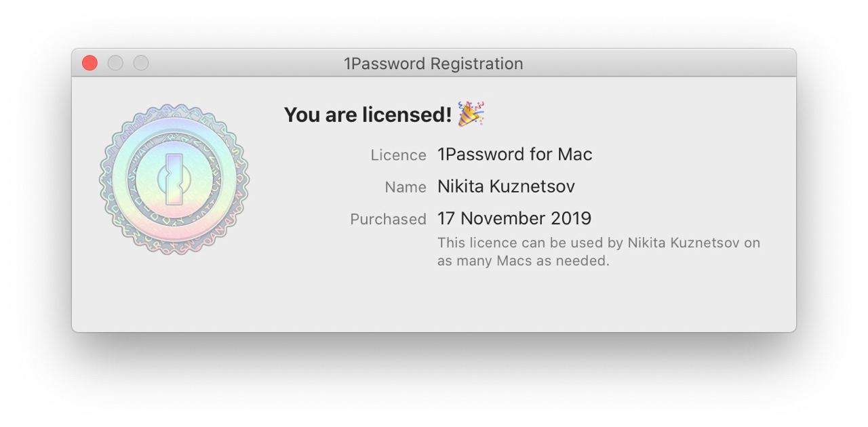Click the word "licensed!" in the heading
The image size is (868, 427).
point(407,115)
